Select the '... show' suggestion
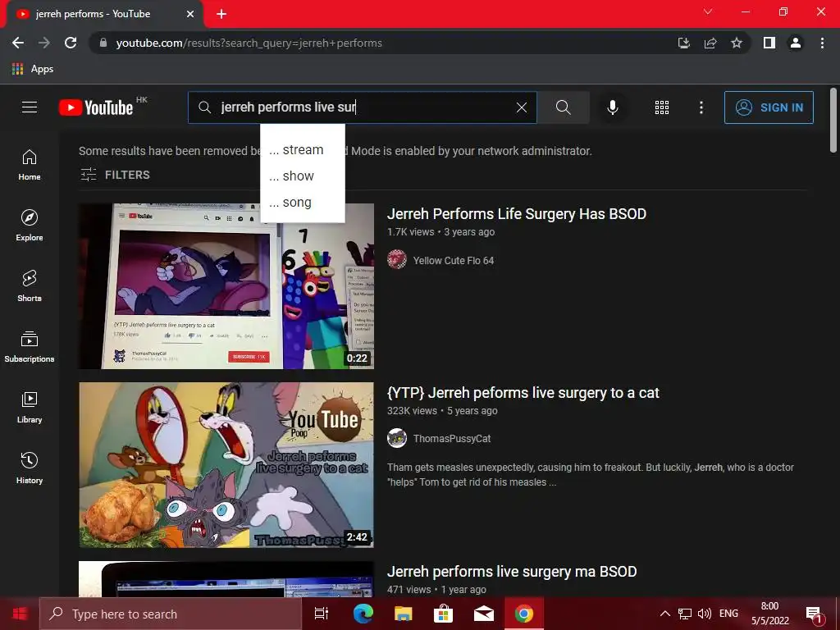Image resolution: width=840 pixels, height=630 pixels. (x=302, y=176)
